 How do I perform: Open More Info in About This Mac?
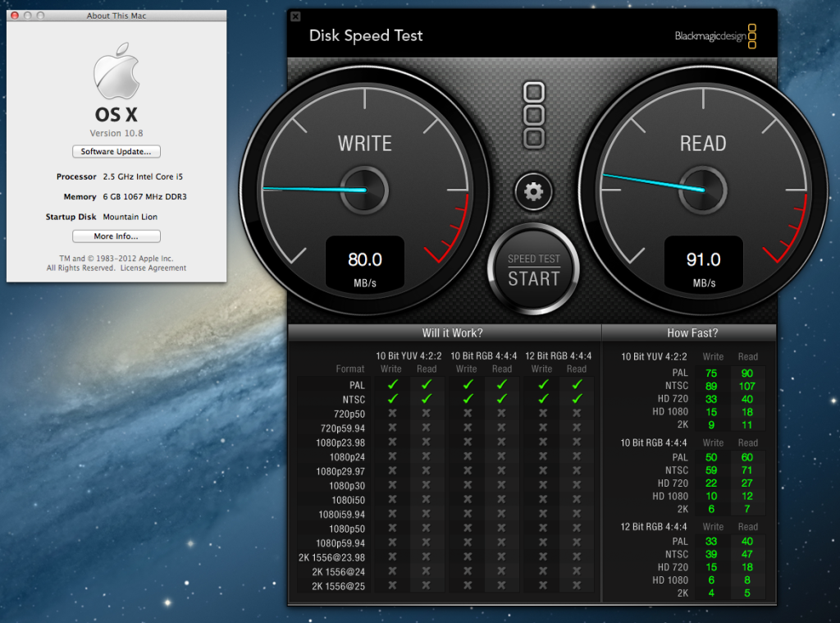pos(116,236)
